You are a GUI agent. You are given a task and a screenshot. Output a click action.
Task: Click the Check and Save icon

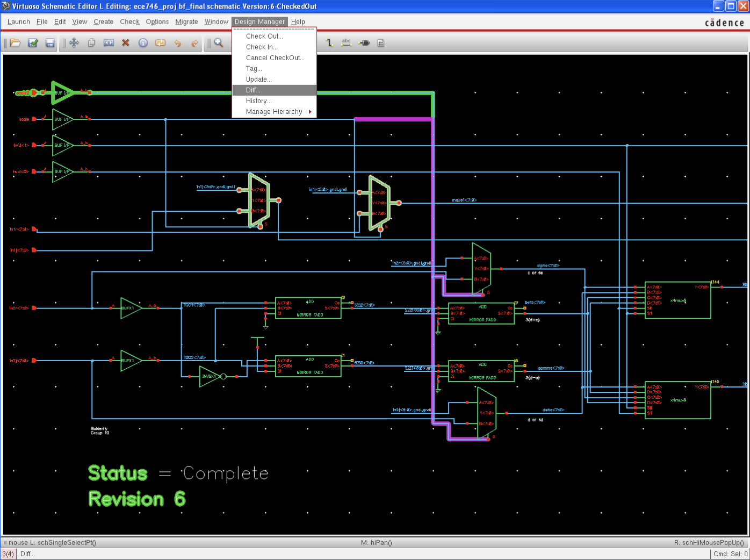[x=33, y=43]
